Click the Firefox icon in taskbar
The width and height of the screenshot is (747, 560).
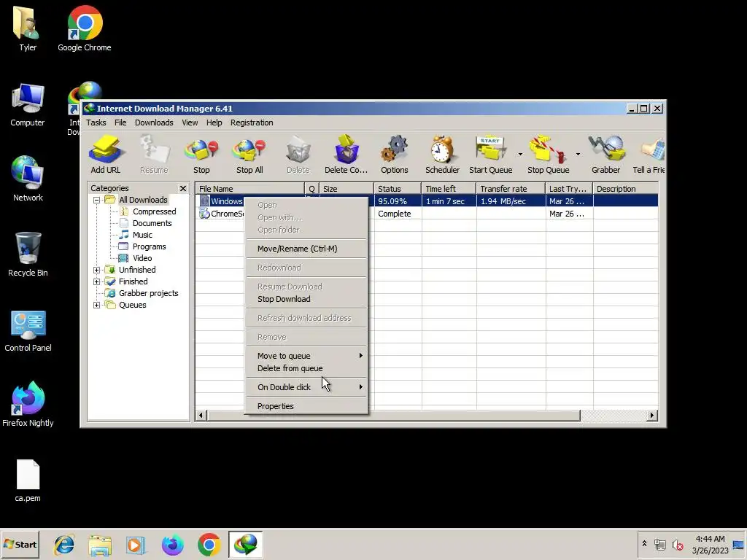172,544
